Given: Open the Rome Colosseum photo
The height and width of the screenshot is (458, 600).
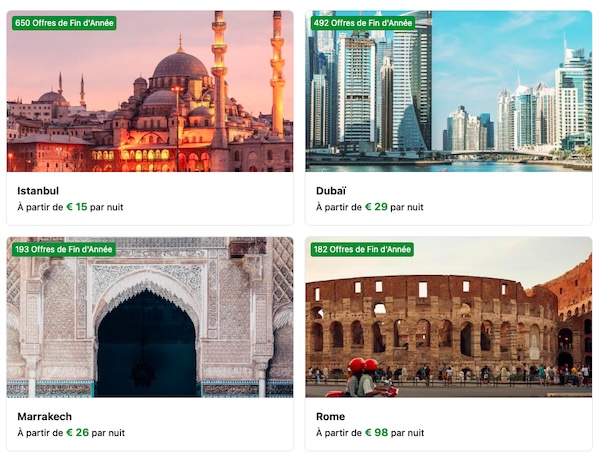Looking at the screenshot, I should 448,317.
